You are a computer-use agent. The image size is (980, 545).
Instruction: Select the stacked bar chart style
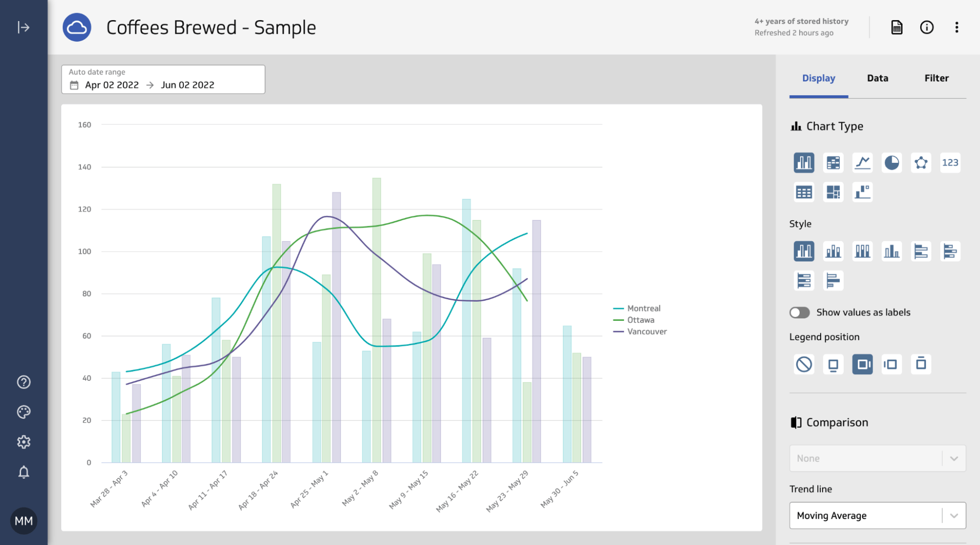tap(833, 251)
